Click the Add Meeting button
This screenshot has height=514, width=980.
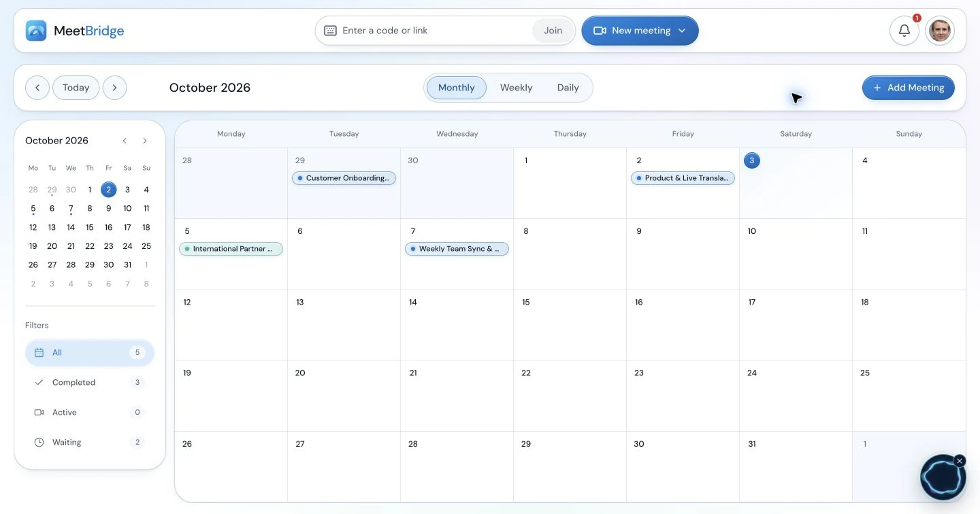coord(908,88)
